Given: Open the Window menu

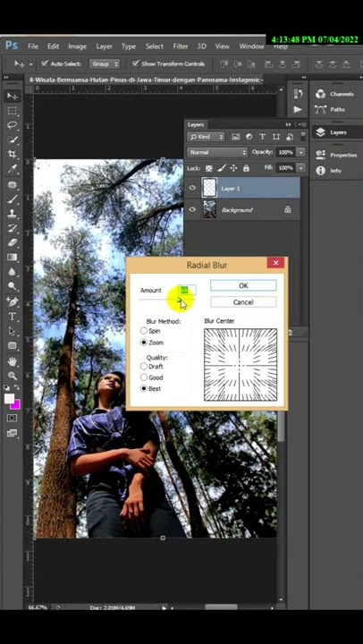Looking at the screenshot, I should coord(251,47).
